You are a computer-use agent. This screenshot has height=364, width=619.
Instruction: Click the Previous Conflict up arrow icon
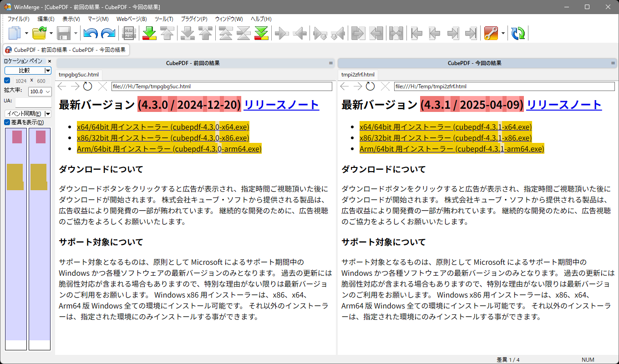point(206,33)
